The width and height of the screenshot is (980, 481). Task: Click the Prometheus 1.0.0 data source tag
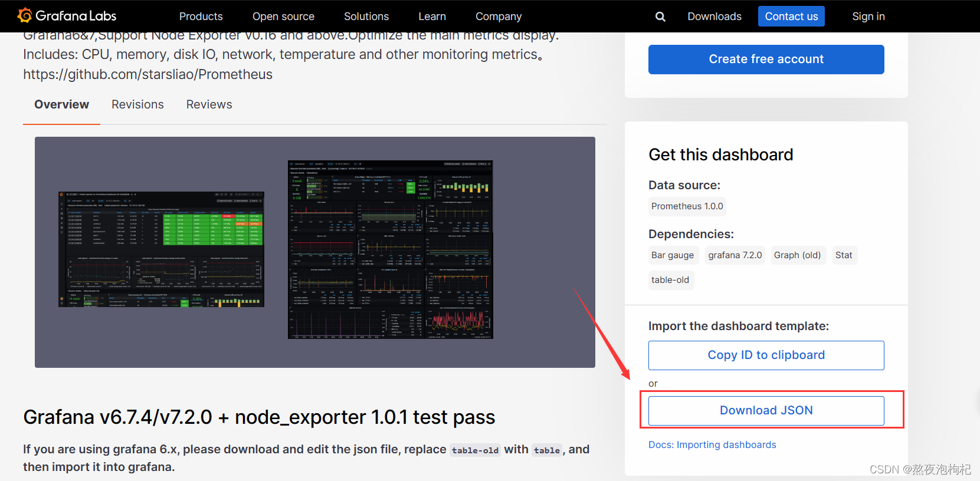[687, 206]
